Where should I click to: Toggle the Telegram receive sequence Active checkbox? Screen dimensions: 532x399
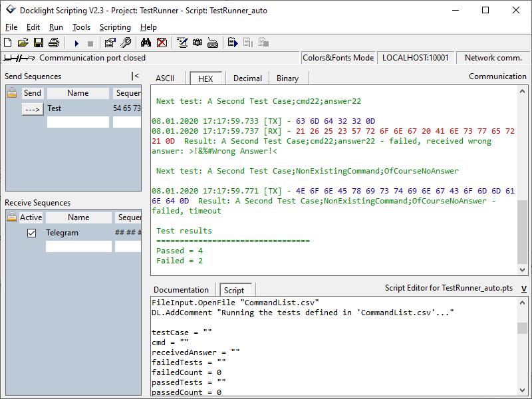[31, 233]
